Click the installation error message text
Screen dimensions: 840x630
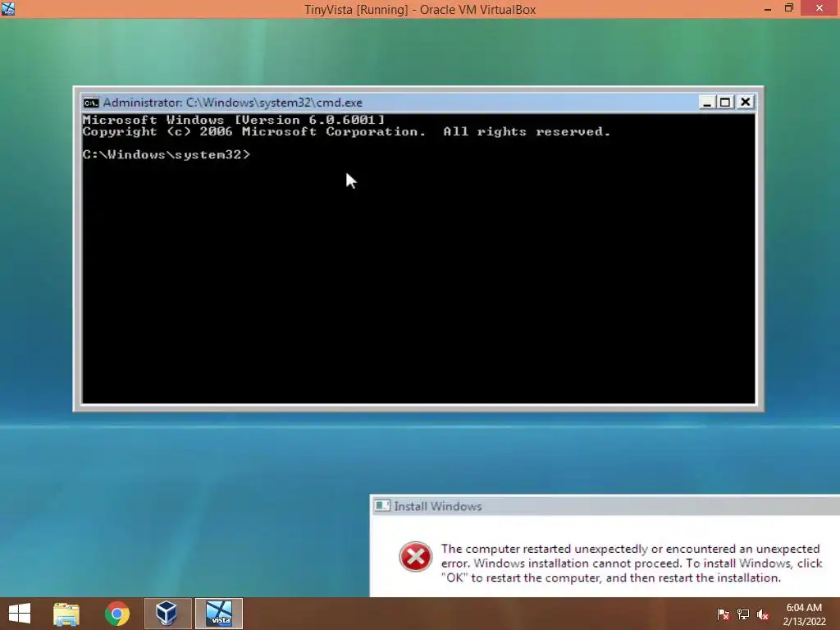[x=631, y=563]
